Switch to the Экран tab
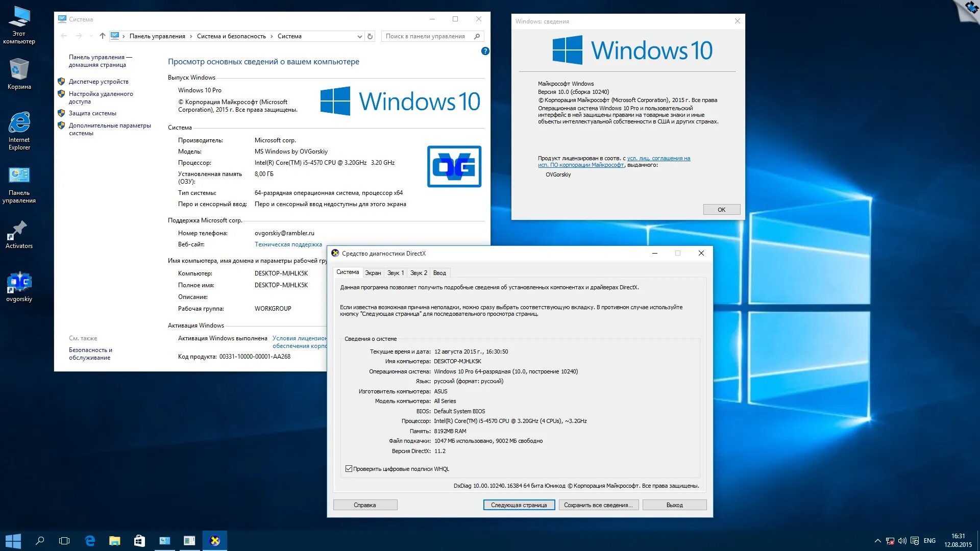Image resolution: width=980 pixels, height=551 pixels. 373,273
